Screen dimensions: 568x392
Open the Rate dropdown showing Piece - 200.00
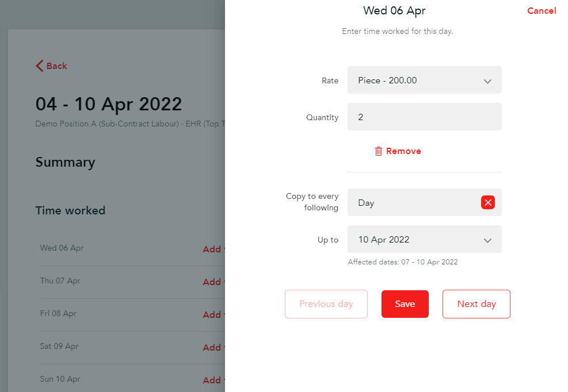coord(424,80)
